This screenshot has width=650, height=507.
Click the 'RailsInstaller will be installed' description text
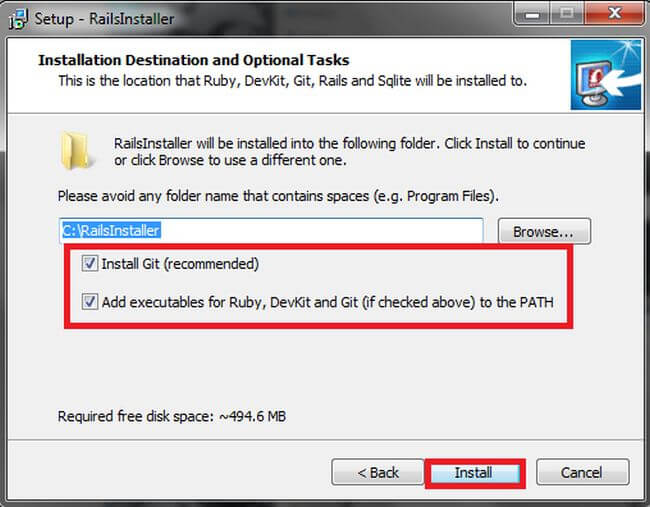click(x=349, y=151)
